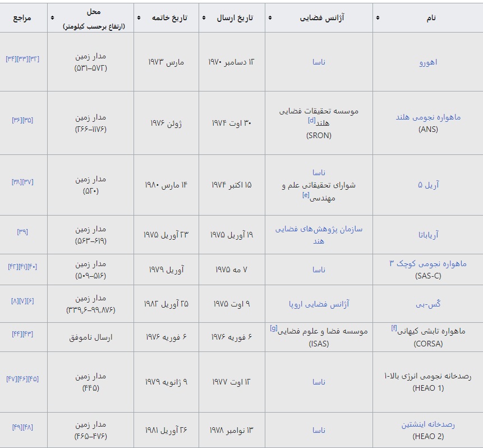Open reference [۸] in the گس-بی row
The width and height of the screenshot is (483, 448).
[x=15, y=301]
